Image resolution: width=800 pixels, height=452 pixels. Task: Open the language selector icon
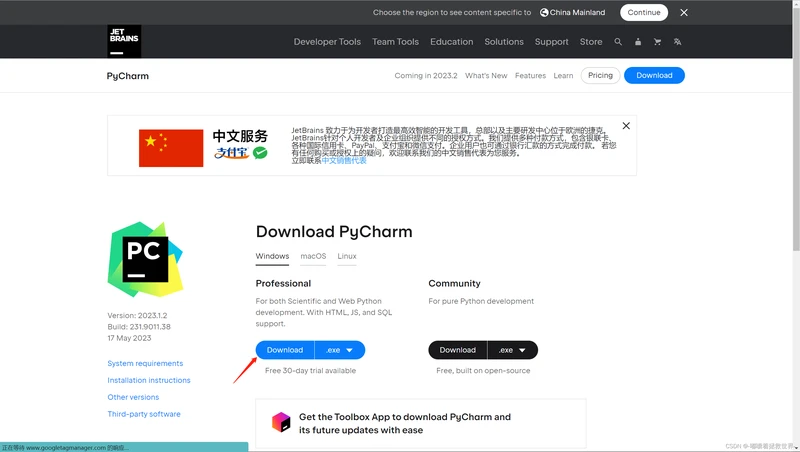pos(677,42)
